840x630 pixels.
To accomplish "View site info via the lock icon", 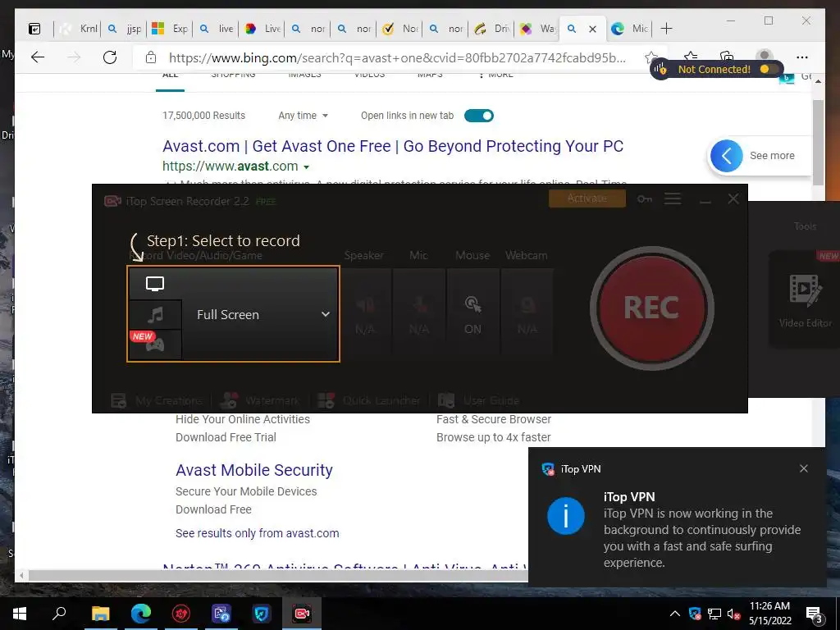I will pos(151,57).
